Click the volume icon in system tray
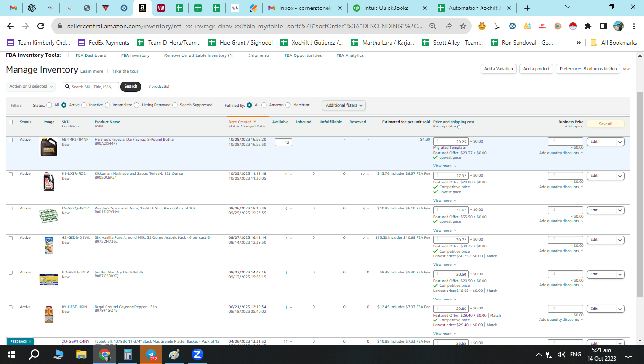Viewport: 644px width, 364px height. click(x=562, y=354)
